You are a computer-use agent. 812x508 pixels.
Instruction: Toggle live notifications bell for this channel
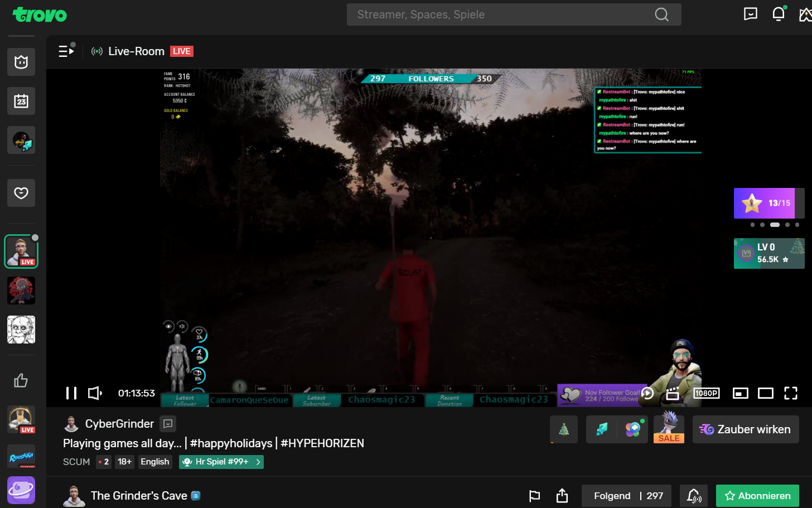694,496
